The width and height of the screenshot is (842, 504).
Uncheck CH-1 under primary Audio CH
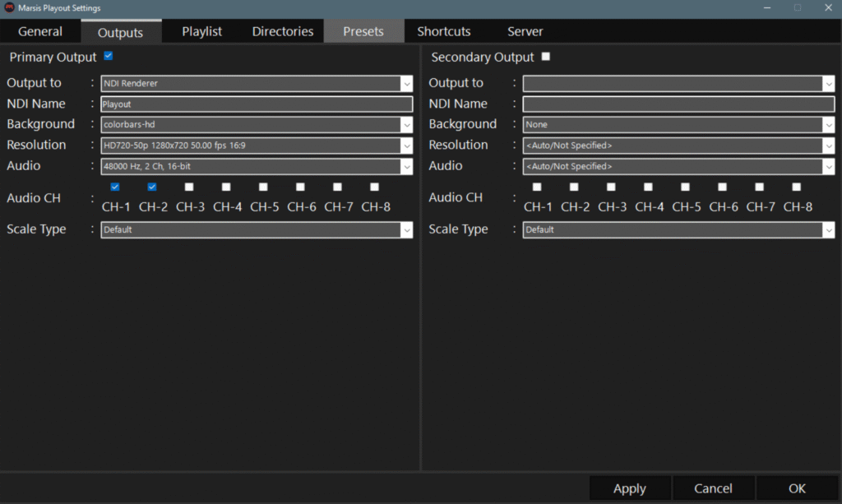[x=114, y=187]
